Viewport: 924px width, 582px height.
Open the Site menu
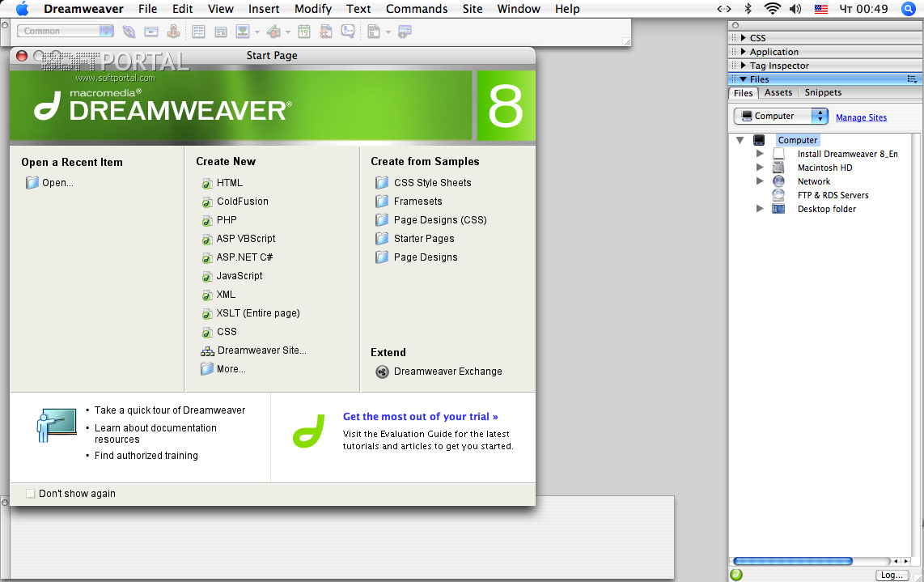pyautogui.click(x=472, y=9)
